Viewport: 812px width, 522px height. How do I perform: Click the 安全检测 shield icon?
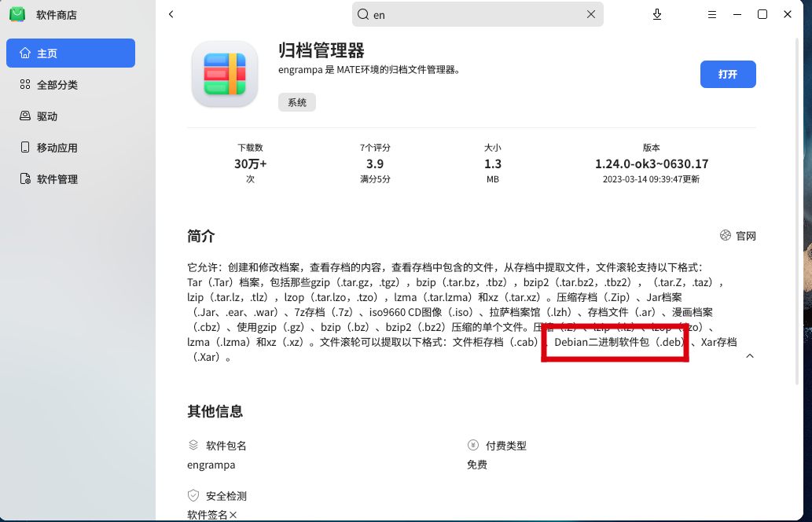pos(193,495)
